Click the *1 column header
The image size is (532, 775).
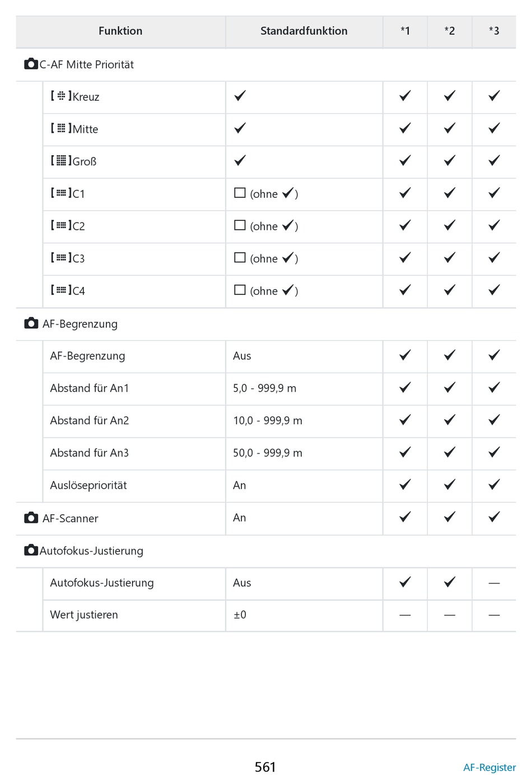pos(405,31)
